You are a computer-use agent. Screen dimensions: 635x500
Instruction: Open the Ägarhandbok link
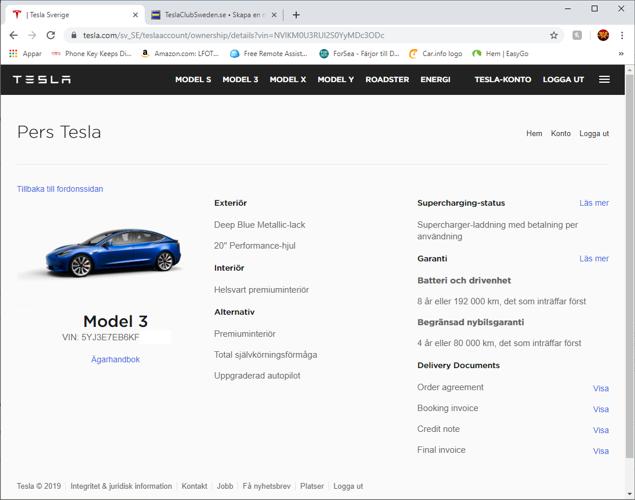115,359
